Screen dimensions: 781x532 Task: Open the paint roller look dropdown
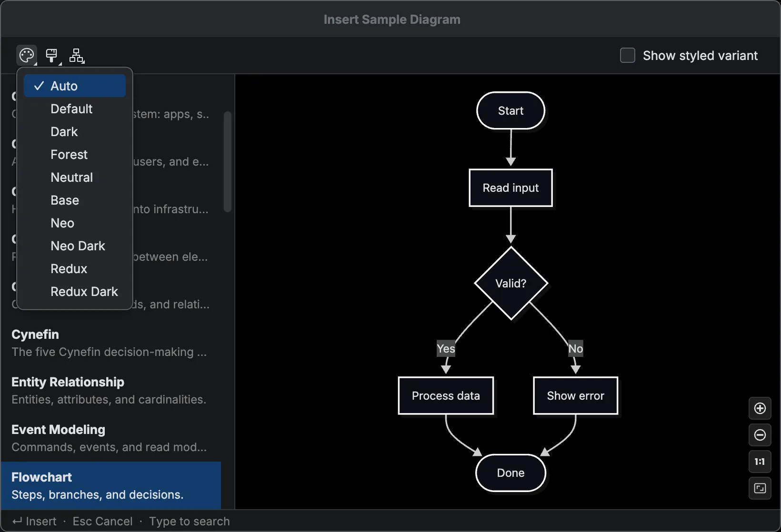52,56
